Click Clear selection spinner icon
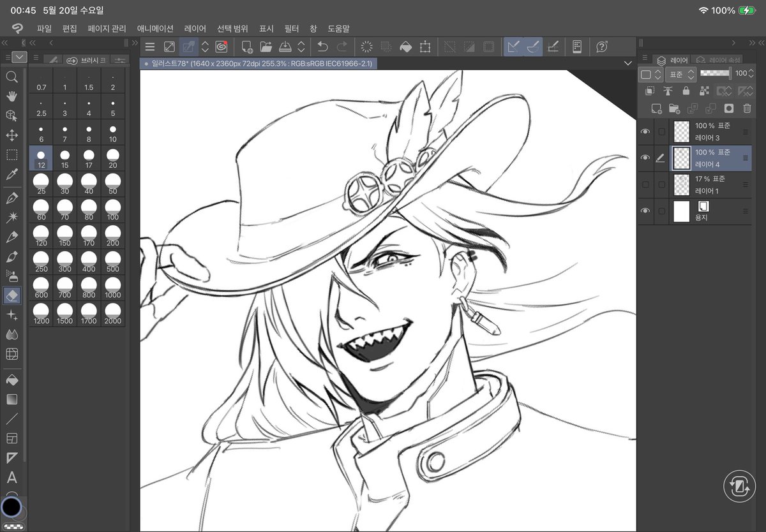 [366, 47]
